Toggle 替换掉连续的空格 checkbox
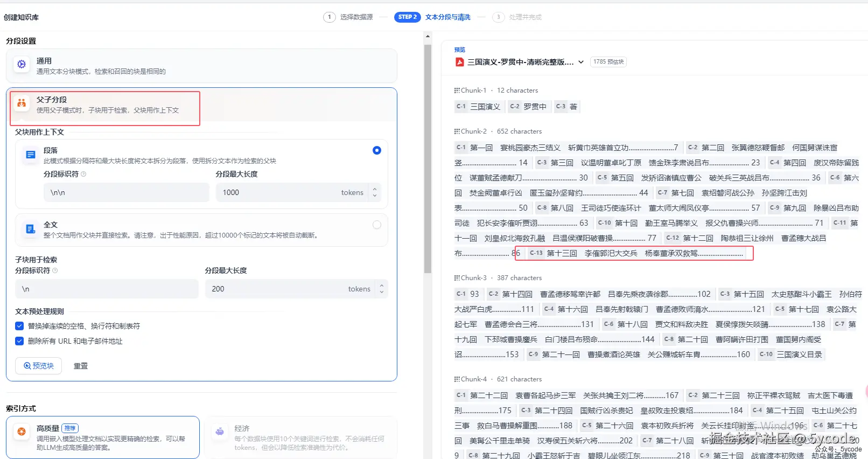Viewport: 868px width, 459px height. (x=19, y=326)
